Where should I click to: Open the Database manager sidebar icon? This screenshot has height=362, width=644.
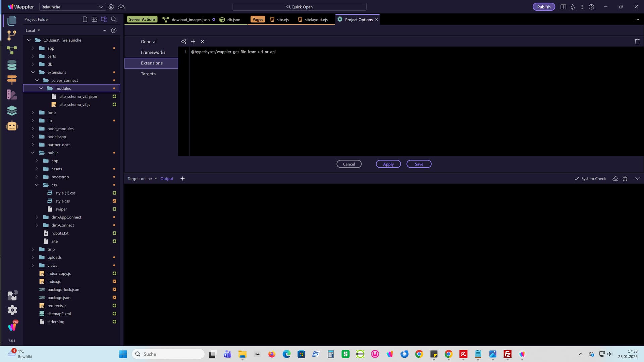point(12,65)
